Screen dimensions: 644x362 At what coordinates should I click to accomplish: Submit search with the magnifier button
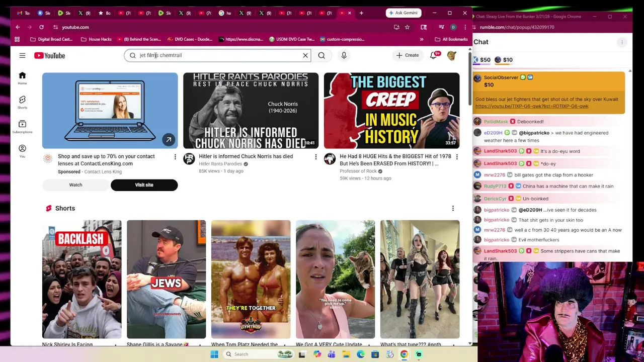point(321,55)
